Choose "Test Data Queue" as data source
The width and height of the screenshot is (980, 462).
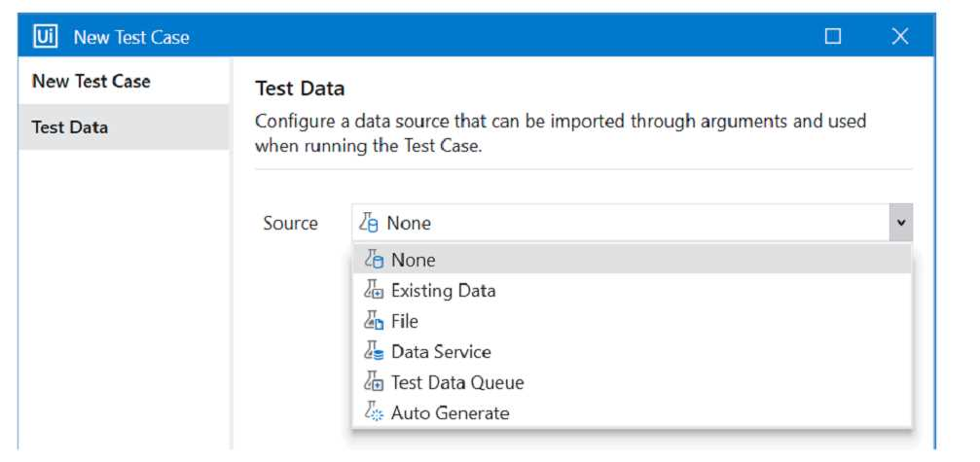[x=457, y=382]
